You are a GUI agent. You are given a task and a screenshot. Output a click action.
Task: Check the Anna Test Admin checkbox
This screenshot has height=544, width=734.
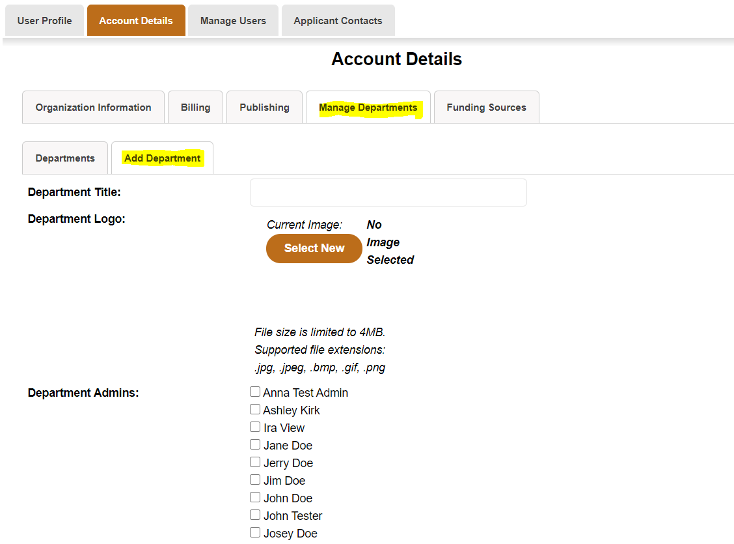tap(255, 391)
